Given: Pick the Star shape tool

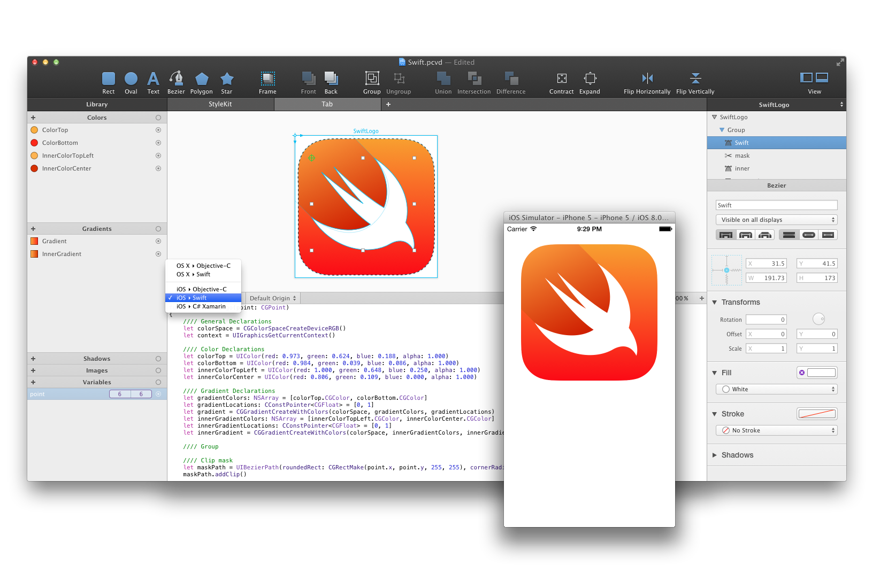Looking at the screenshot, I should [x=227, y=79].
